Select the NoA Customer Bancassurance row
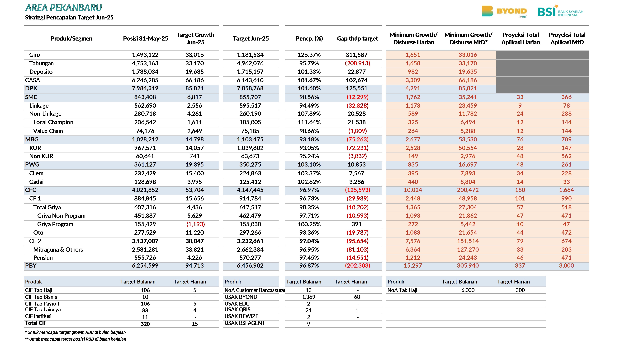This screenshot has width=644, height=362. (x=303, y=290)
